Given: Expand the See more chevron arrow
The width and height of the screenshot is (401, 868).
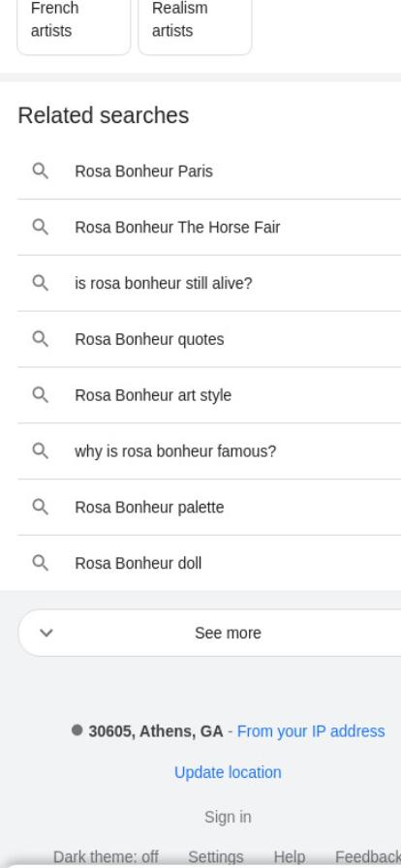Looking at the screenshot, I should 46,633.
